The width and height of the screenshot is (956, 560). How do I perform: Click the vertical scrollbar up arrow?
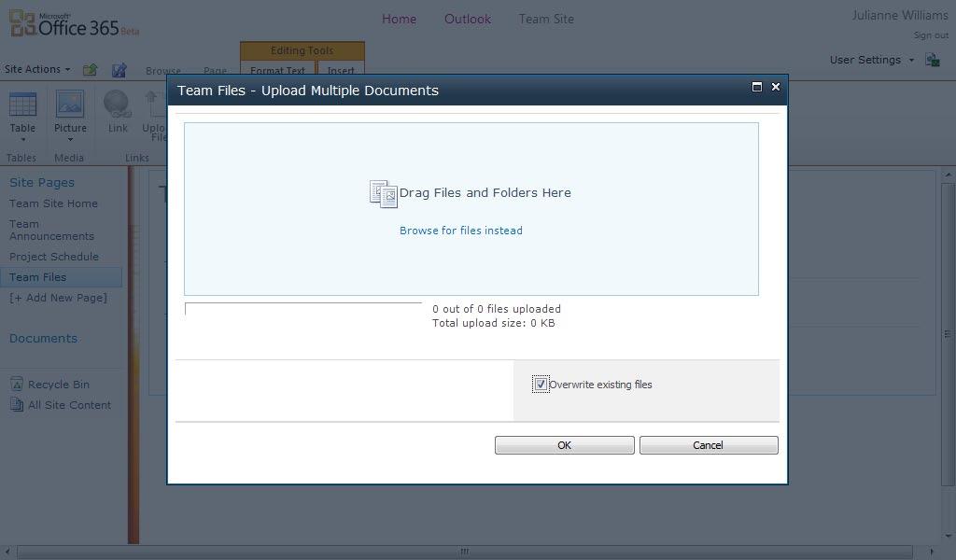(x=949, y=175)
